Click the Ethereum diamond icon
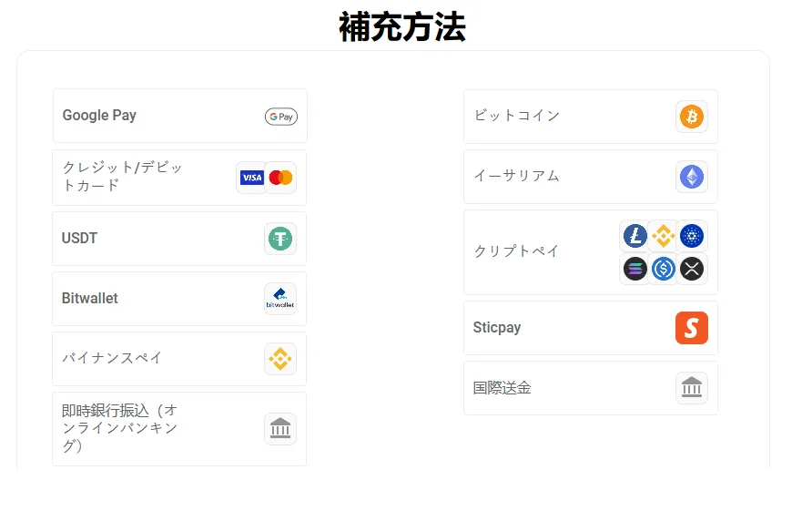Viewport: 812px width, 511px height. click(692, 177)
